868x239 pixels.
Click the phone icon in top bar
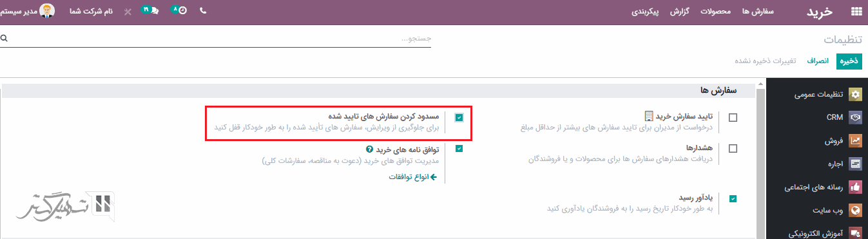[203, 11]
